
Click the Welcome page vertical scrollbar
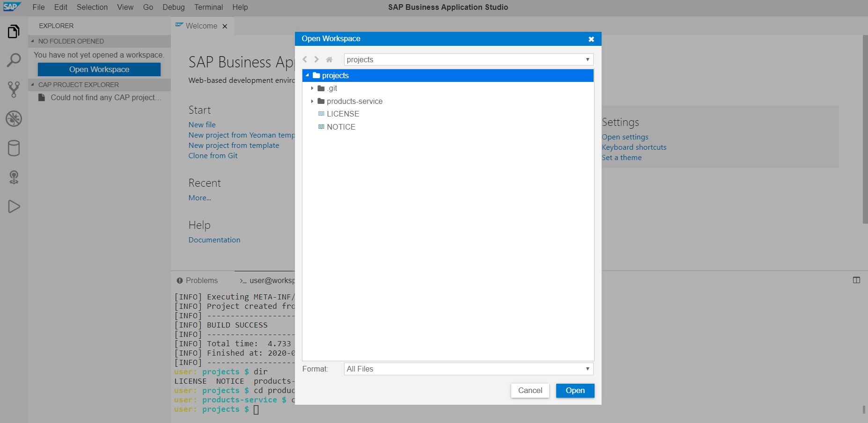click(865, 129)
